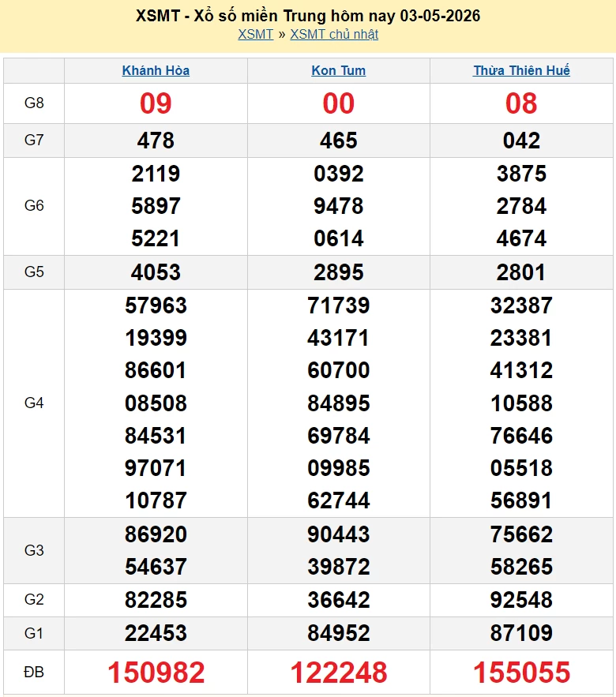Click the G8 row label
This screenshot has height=697, width=616.
click(34, 103)
